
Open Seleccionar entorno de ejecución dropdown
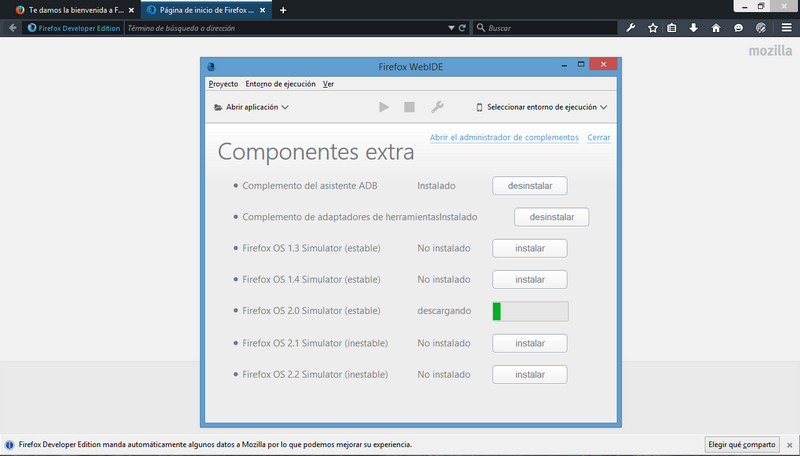[541, 107]
